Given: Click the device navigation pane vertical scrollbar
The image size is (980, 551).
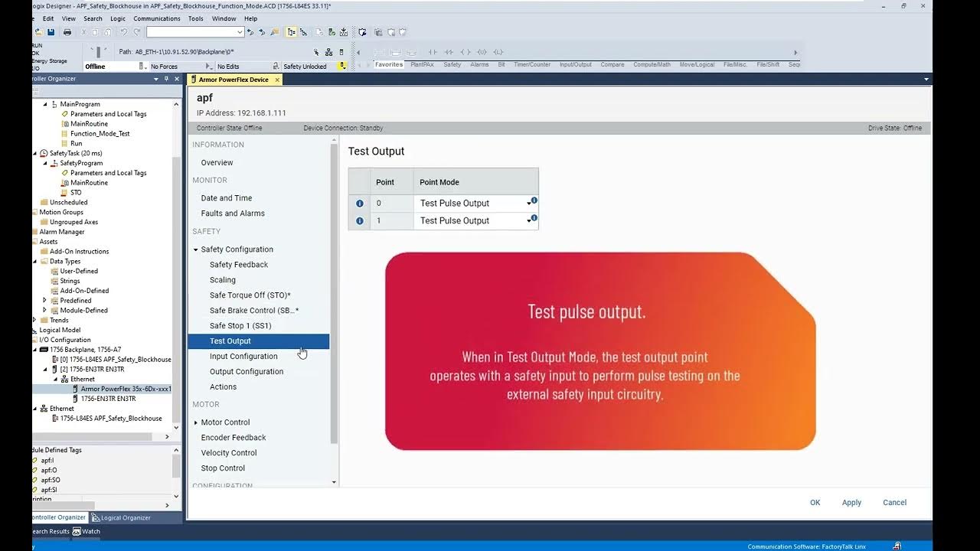Looking at the screenshot, I should [x=334, y=295].
